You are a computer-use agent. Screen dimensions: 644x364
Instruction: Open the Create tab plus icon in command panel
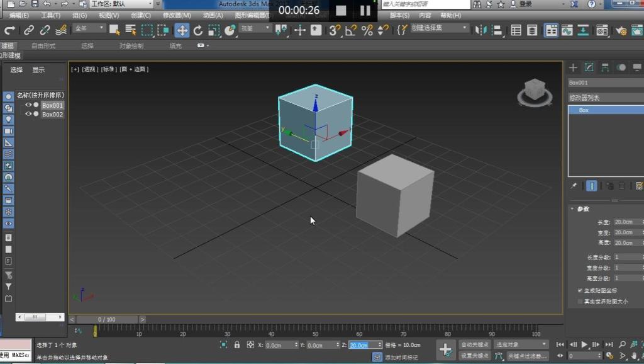click(x=573, y=67)
